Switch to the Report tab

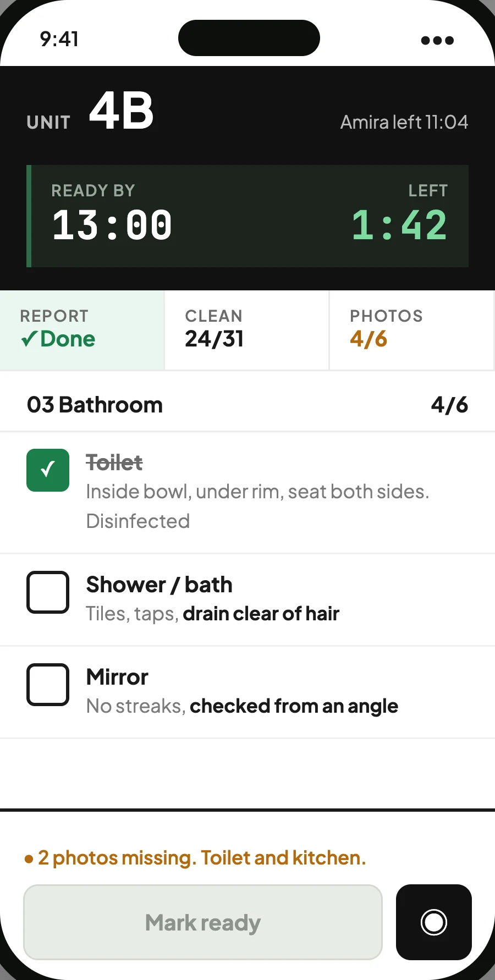click(x=82, y=330)
